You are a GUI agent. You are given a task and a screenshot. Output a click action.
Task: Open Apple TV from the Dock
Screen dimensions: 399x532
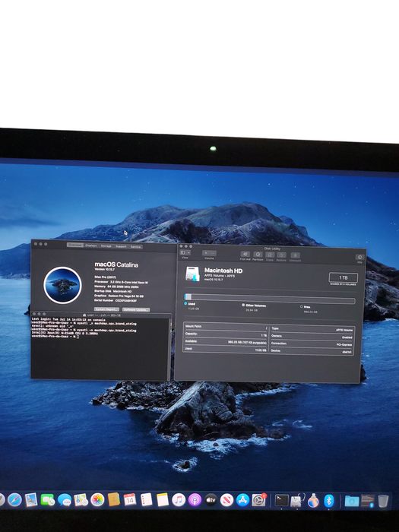(211, 500)
